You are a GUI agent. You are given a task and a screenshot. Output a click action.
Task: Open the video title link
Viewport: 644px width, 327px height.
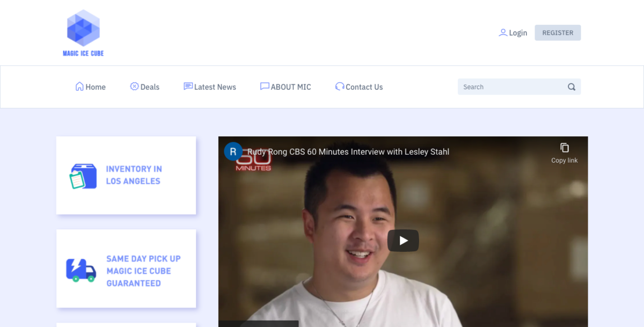pos(348,152)
